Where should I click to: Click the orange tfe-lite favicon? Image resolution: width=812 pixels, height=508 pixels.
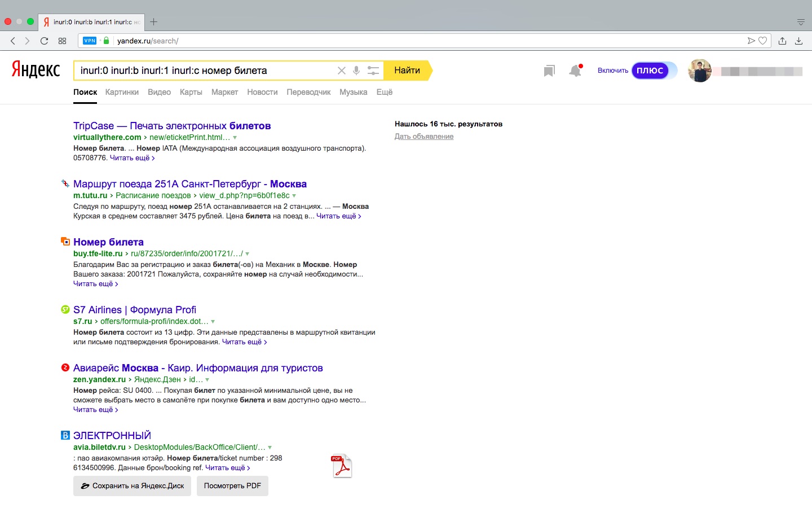pos(65,242)
